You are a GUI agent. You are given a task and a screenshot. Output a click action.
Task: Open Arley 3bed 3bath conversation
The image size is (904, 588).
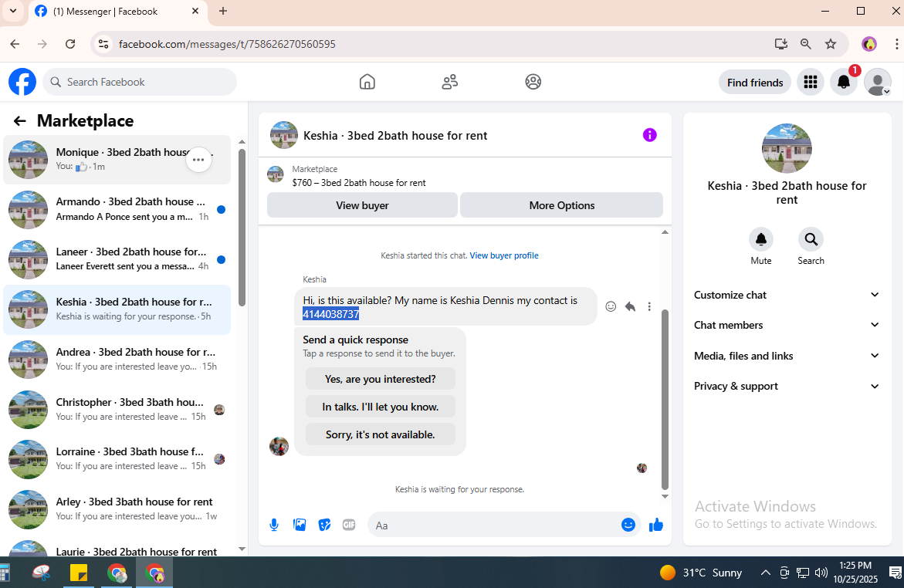[x=117, y=509]
